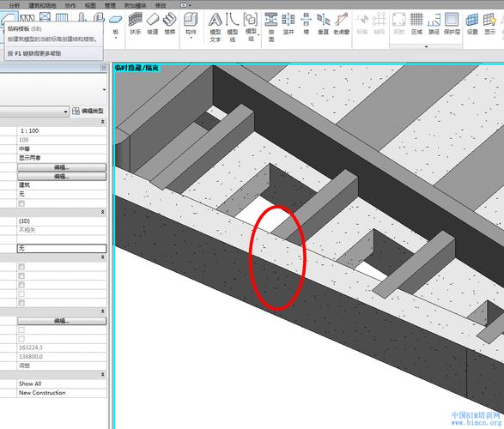Select the 扶手 railing tool
Viewport: 504px width, 429px height.
point(136,23)
